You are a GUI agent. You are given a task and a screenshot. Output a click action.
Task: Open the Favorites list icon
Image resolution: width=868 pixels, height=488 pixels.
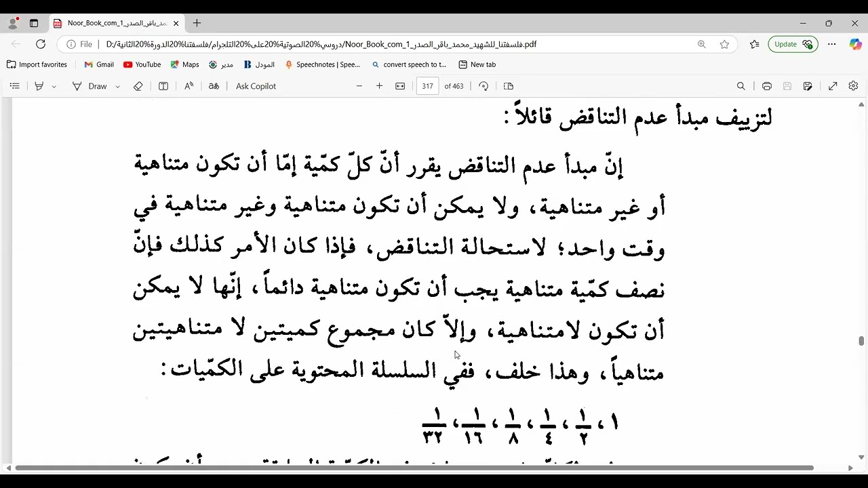755,44
